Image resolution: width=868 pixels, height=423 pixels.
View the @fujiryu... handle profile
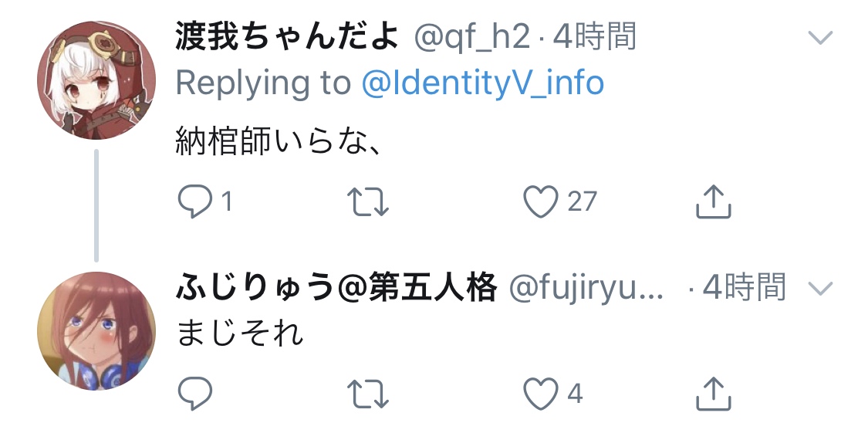coord(586,289)
